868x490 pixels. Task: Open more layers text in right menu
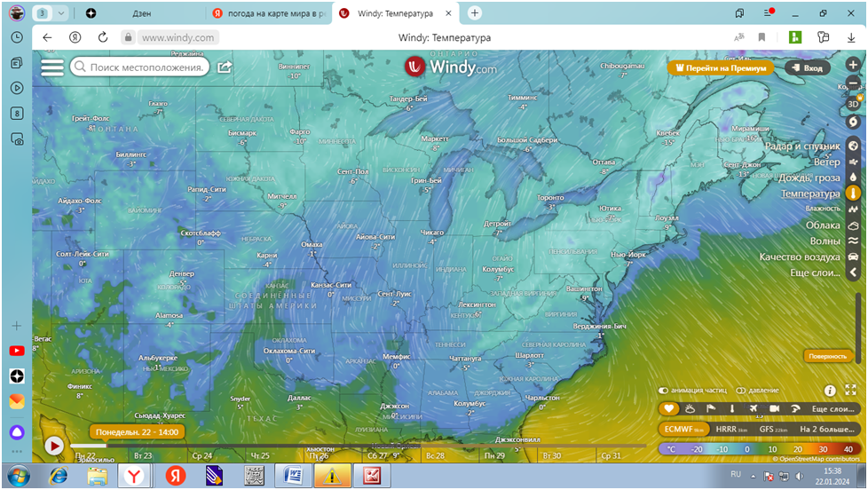pos(815,273)
